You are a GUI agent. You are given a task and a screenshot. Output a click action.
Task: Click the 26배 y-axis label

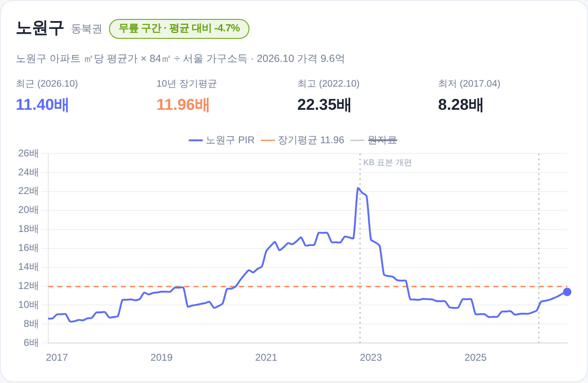(28, 154)
